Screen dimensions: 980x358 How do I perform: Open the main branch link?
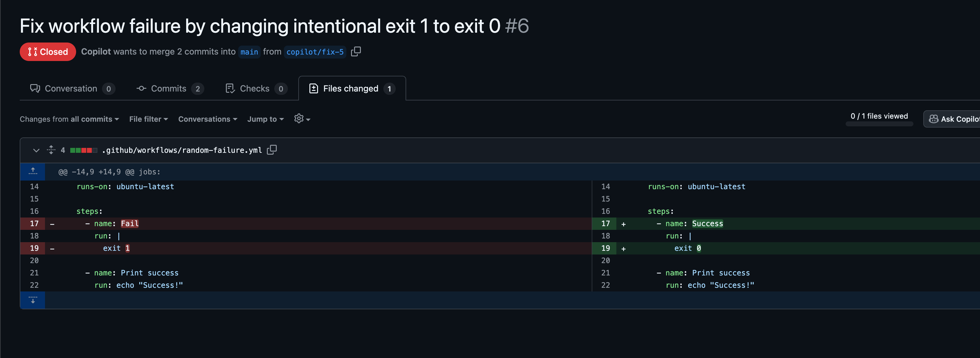[249, 52]
